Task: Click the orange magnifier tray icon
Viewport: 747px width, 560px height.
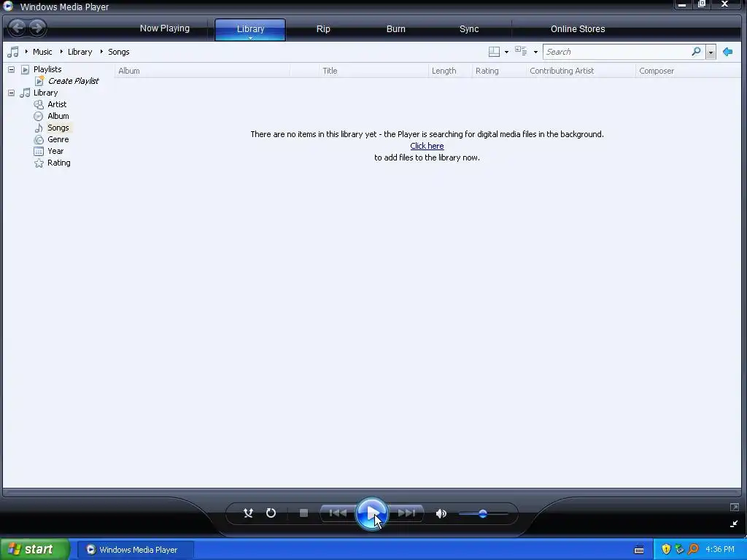Action: tap(693, 550)
